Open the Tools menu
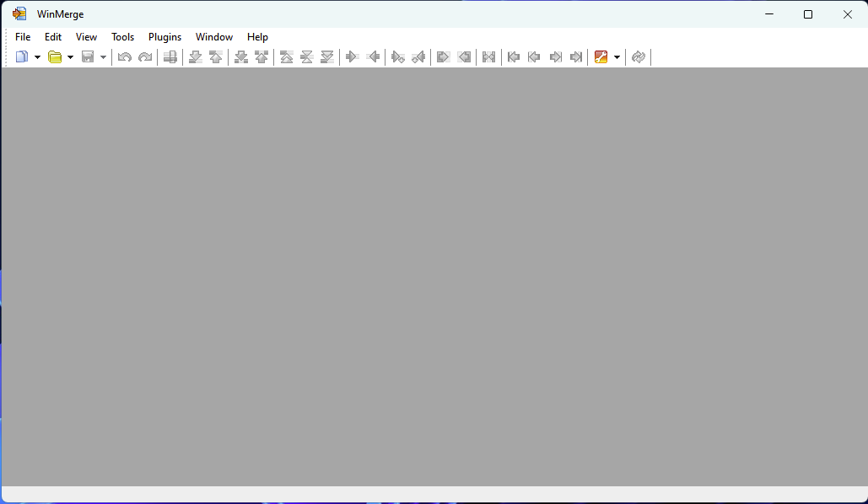Viewport: 868px width, 504px height. [123, 37]
